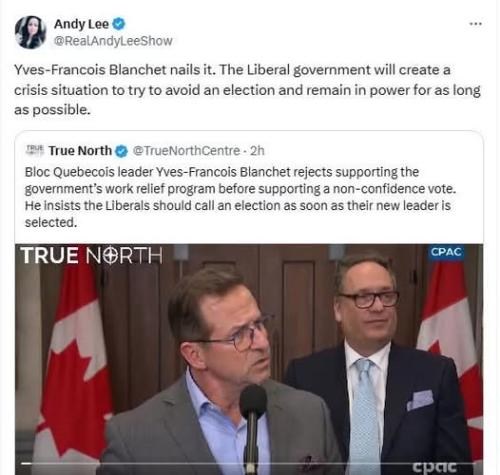This screenshot has height=475, width=500.
Task: Open the three-dot more options menu
Action: click(475, 24)
